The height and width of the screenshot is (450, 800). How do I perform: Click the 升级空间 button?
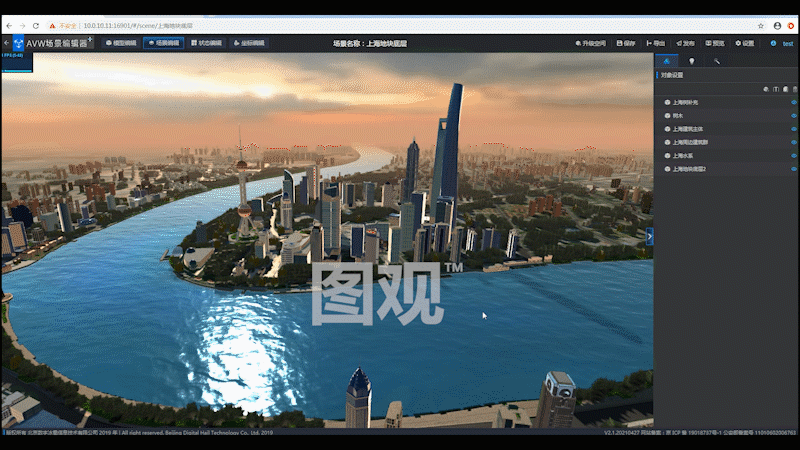[x=590, y=43]
